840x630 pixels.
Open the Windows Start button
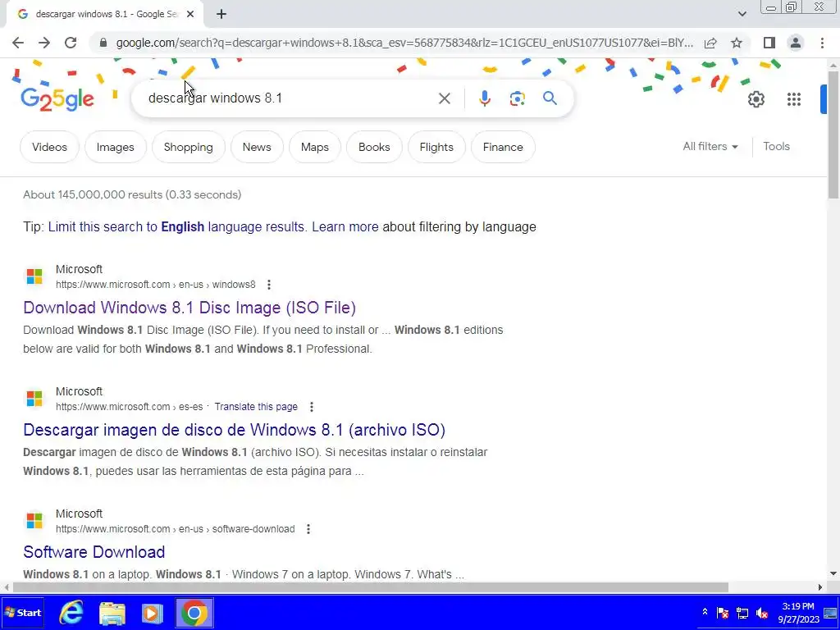pos(22,613)
